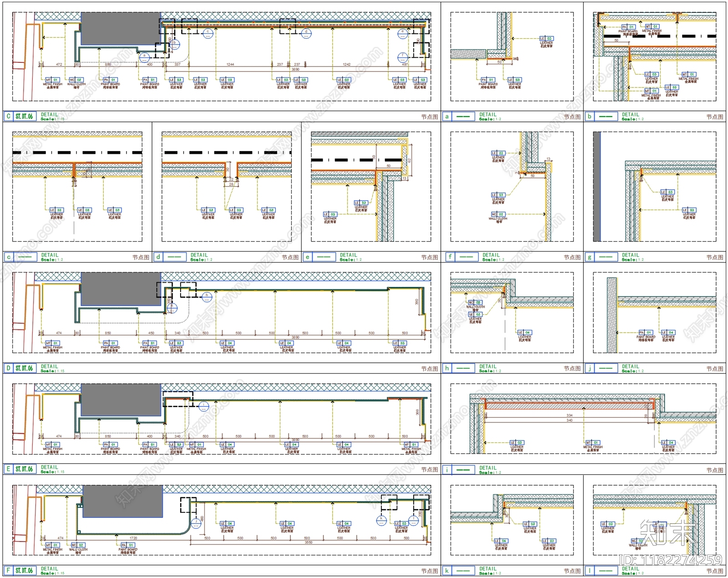Click section letter C in title block
The width and height of the screenshot is (728, 578).
8,116
